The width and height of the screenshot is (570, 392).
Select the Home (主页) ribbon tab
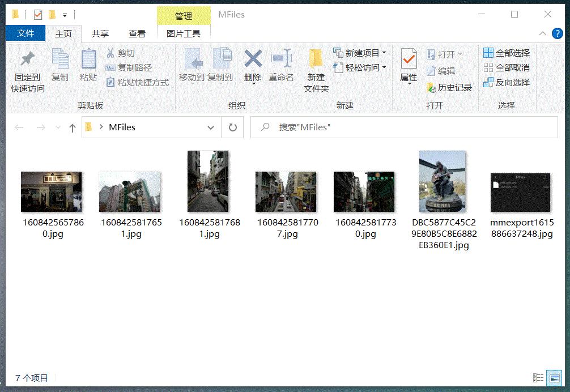coord(63,34)
